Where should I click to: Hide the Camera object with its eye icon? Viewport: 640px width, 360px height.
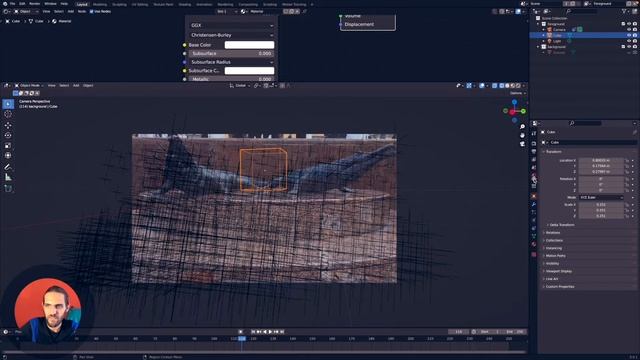(629, 29)
